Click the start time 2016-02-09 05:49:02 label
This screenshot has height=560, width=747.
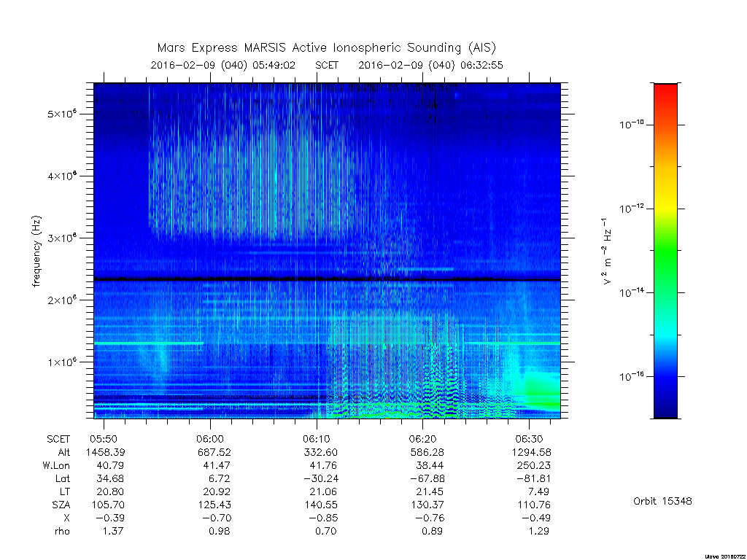click(x=223, y=65)
